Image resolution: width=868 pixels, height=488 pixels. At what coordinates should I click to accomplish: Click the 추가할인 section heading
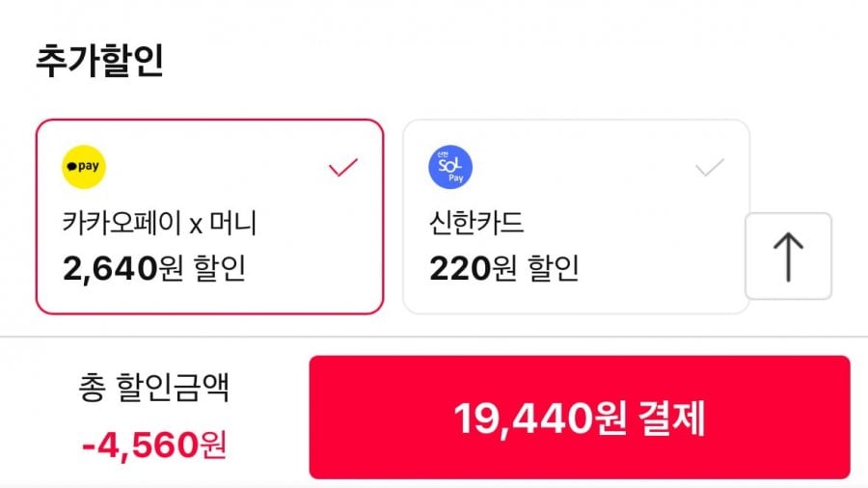pos(99,61)
